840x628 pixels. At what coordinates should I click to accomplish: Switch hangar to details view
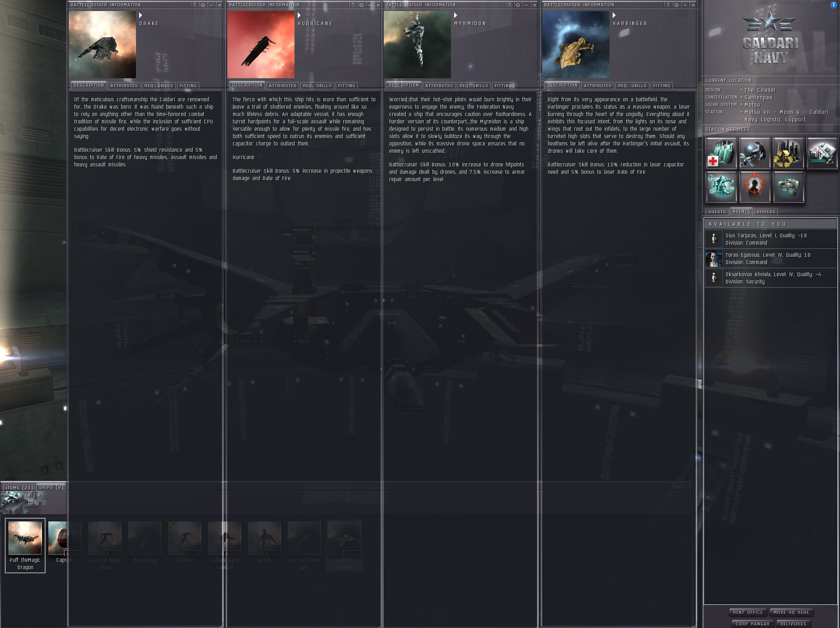pyautogui.click(x=37, y=503)
